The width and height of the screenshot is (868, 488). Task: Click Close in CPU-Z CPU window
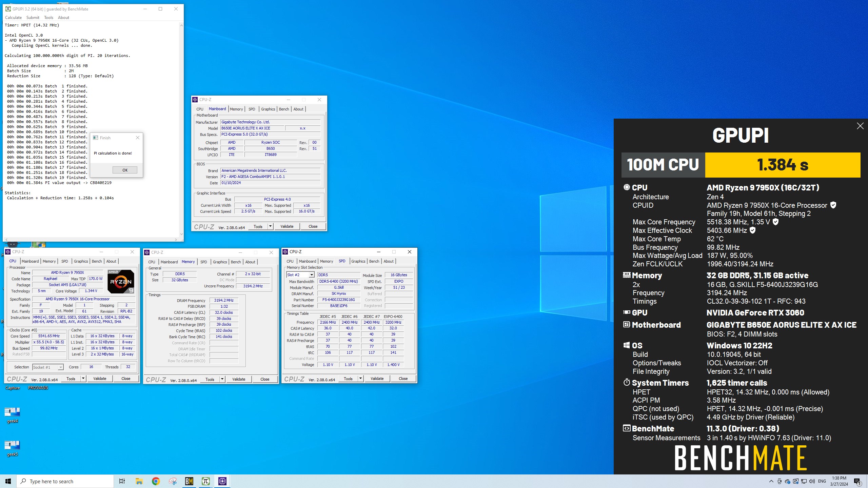click(126, 379)
